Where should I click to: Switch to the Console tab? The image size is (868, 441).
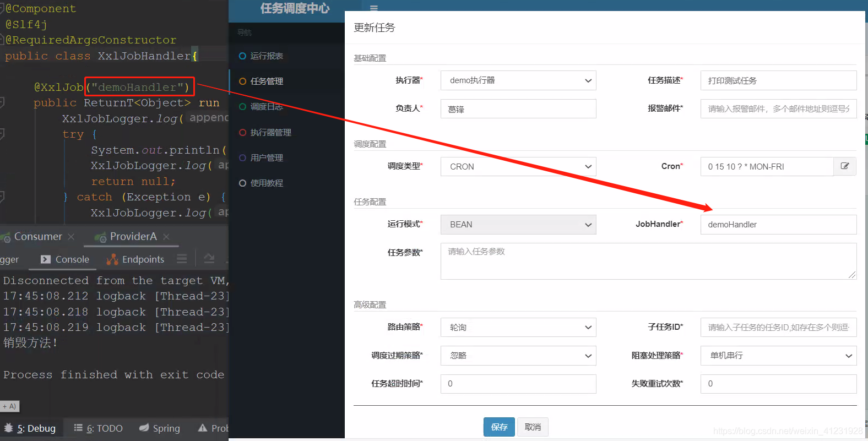click(x=65, y=259)
